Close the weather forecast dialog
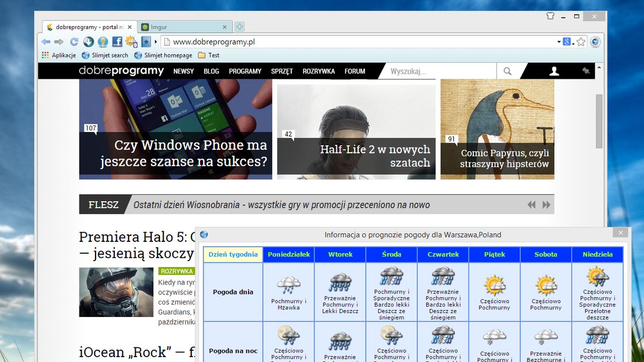Image resolution: width=644 pixels, height=362 pixels. [x=620, y=233]
